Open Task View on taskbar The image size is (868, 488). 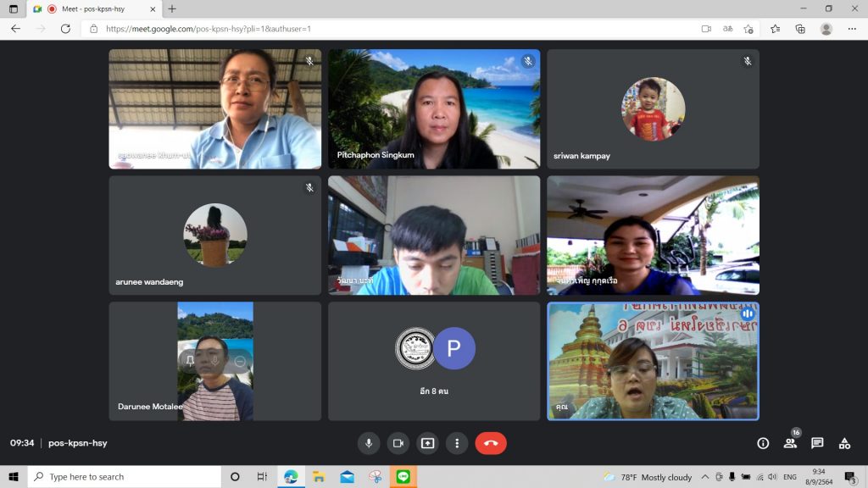262,476
